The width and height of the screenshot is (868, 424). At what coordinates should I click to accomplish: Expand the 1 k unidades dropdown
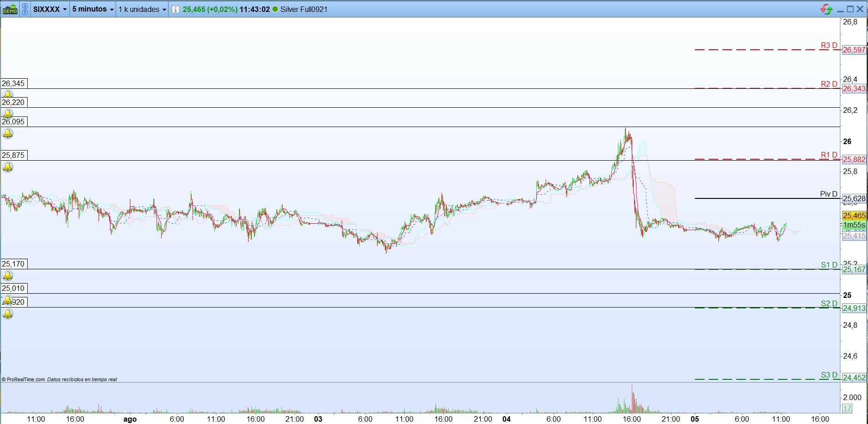[142, 9]
